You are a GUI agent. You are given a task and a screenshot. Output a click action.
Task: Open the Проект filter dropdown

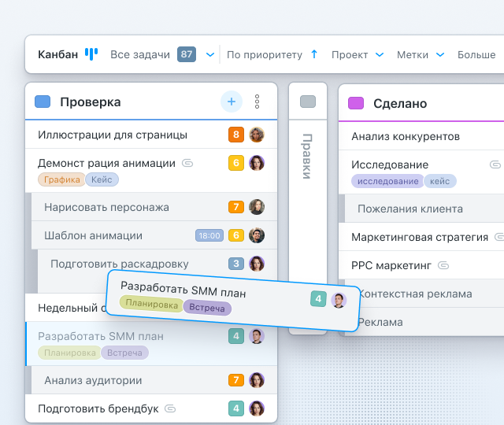click(357, 55)
